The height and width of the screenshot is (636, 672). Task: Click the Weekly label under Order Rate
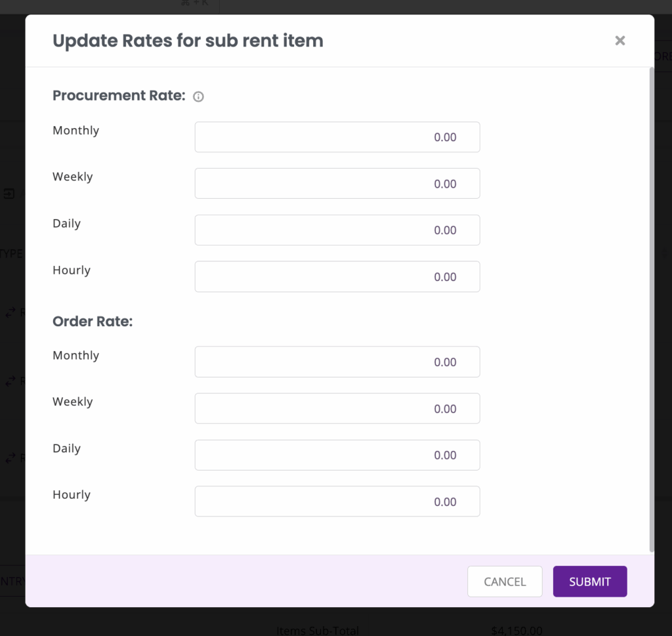72,402
